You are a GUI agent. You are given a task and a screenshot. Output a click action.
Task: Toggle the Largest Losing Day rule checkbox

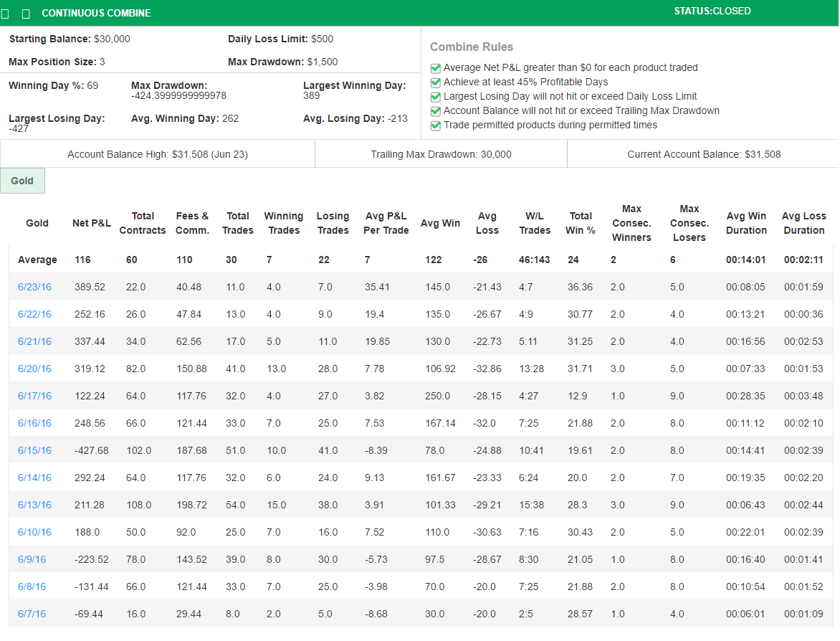pyautogui.click(x=435, y=97)
